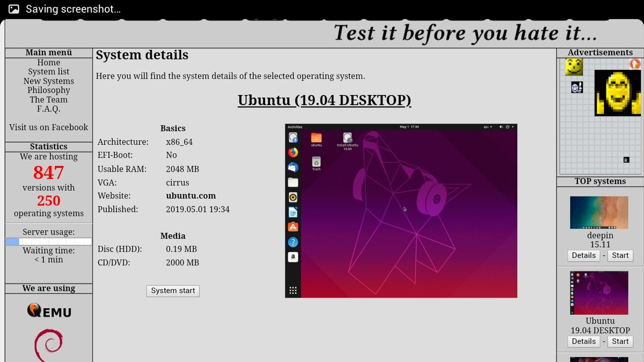The image size is (644, 362).
Task: Select the Activities label in the Ubuntu screenshot
Action: point(295,127)
